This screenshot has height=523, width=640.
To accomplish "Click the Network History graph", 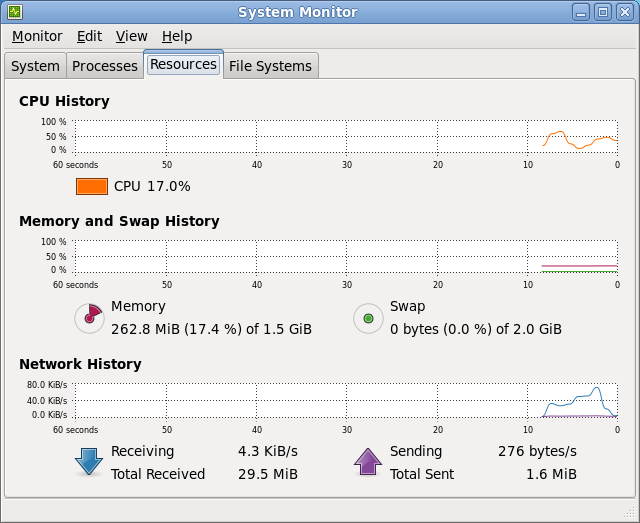I will (x=345, y=399).
